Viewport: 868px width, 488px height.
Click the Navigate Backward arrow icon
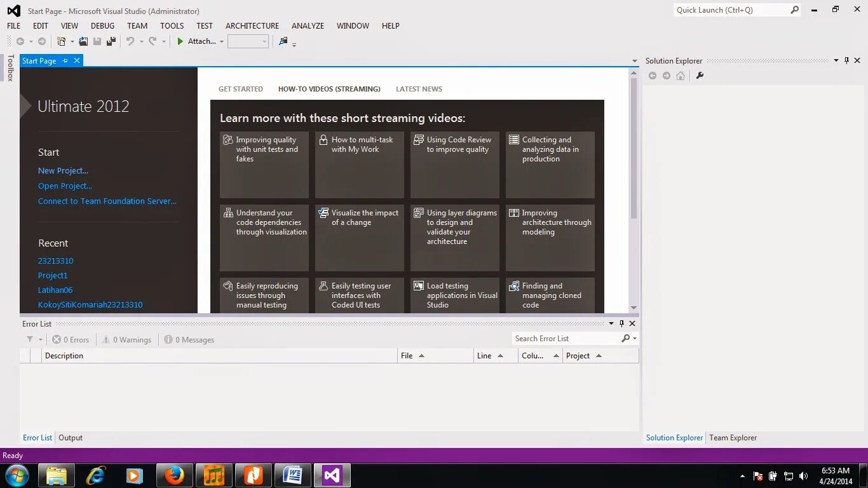pos(20,41)
